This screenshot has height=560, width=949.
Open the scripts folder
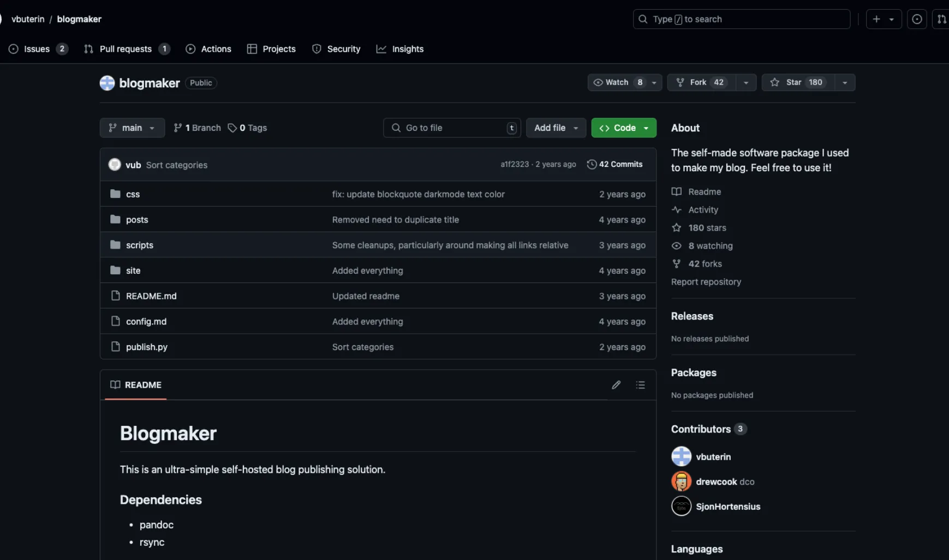click(x=139, y=245)
